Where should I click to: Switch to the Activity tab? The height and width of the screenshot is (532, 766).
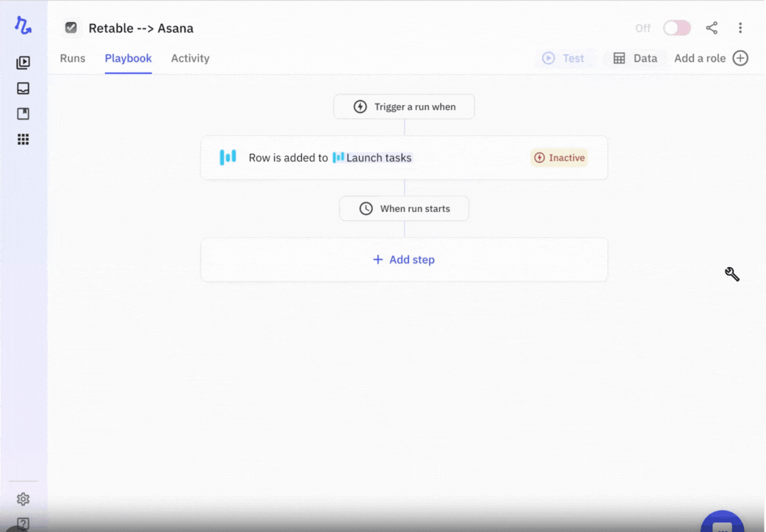point(190,58)
